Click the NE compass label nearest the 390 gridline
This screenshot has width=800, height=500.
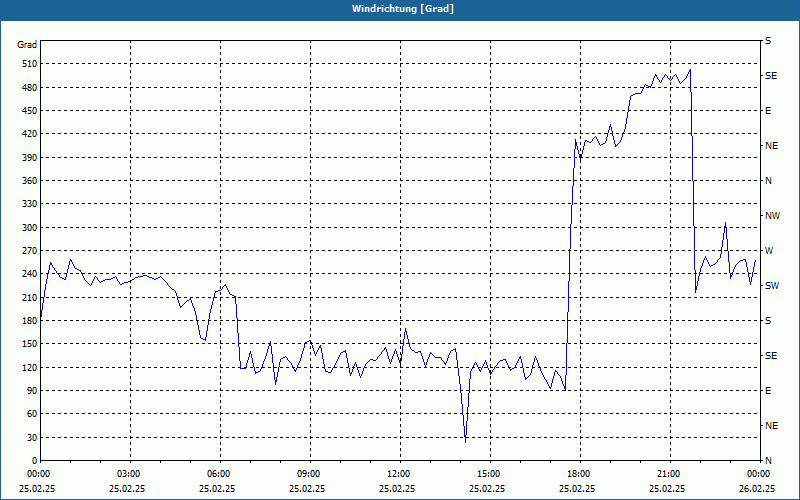(771, 146)
